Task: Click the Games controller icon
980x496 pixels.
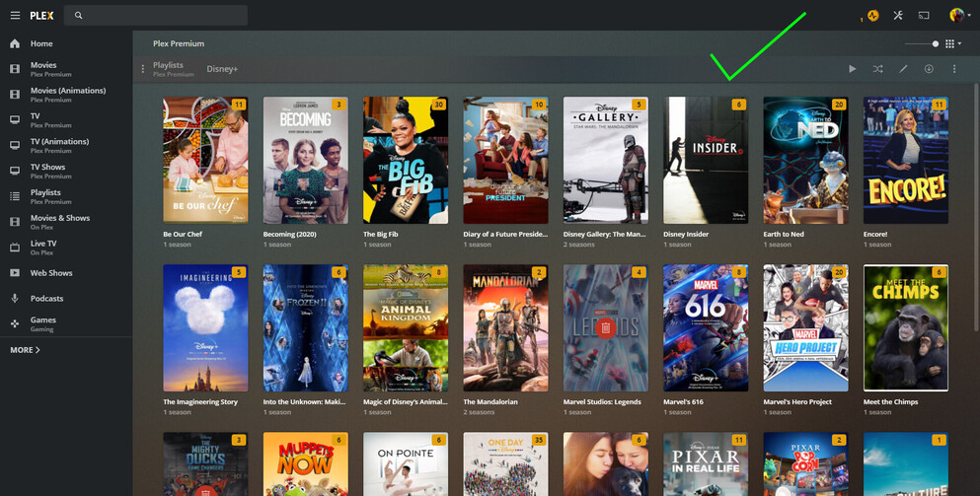Action: pos(15,323)
